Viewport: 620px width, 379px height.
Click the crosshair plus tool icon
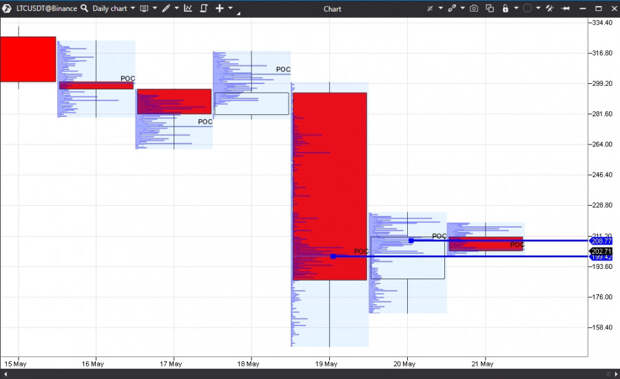[x=219, y=8]
